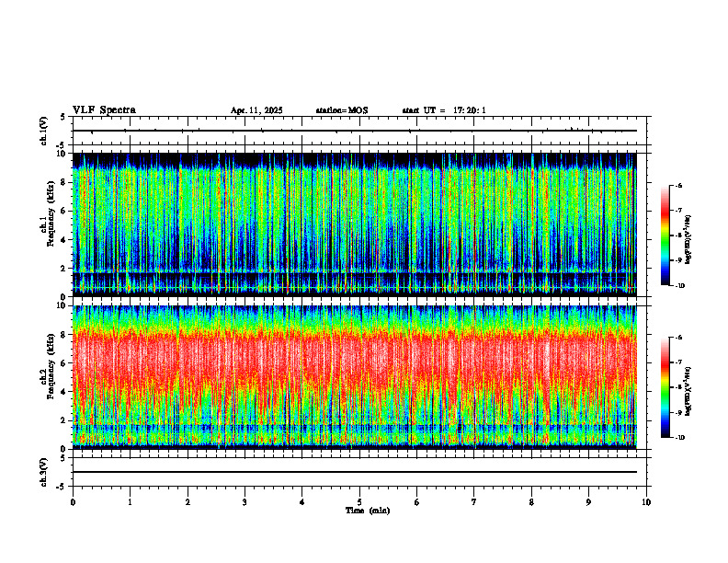Viewport: 728px width, 563px height.
Task: Click the "2" tick on the time axis
Action: pyautogui.click(x=188, y=502)
